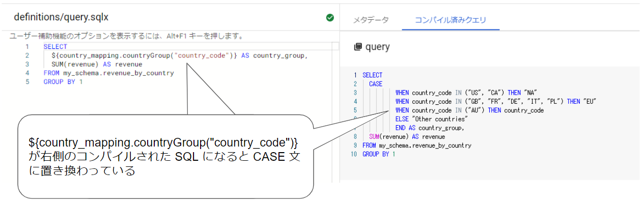
Task: Click the WHEN line returning "NA"
Action: point(467,93)
